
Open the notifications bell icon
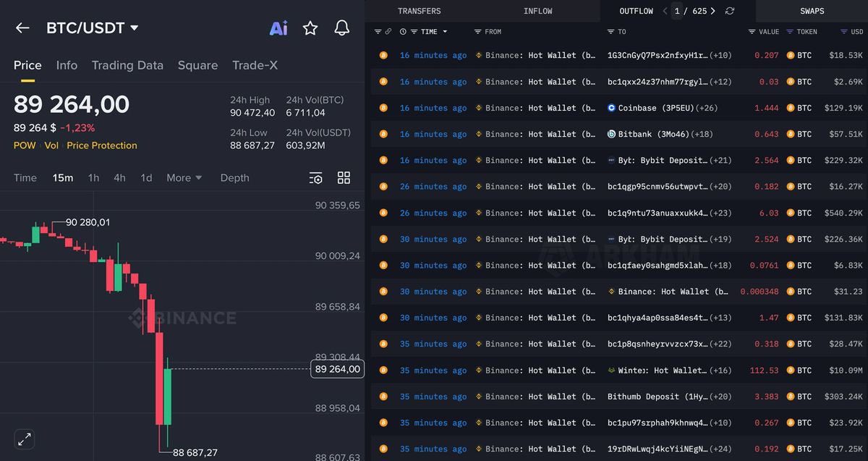click(x=341, y=28)
